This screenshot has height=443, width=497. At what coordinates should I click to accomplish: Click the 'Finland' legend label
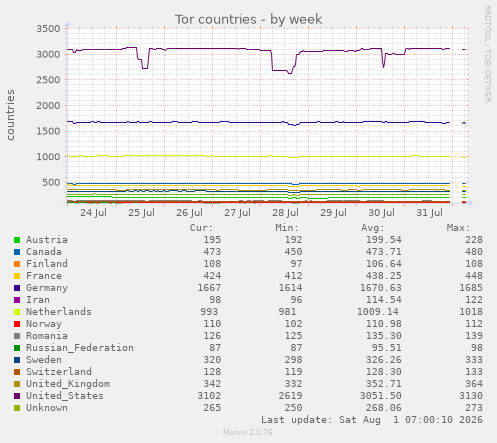point(47,264)
